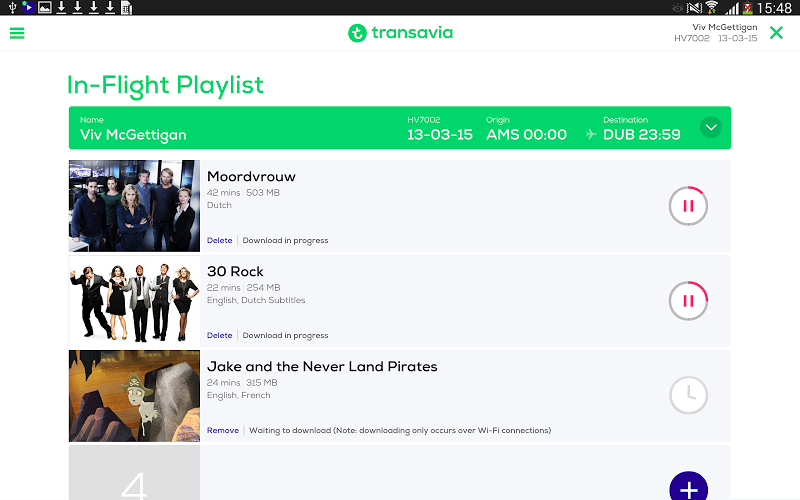Screen dimensions: 800x500
Task: Pause the 30 Rock download
Action: (x=688, y=301)
